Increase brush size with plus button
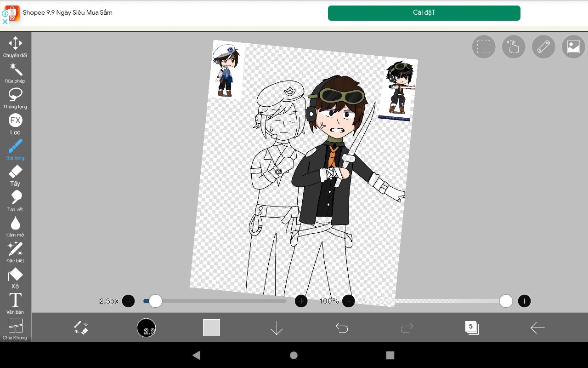588x368 pixels. click(301, 301)
